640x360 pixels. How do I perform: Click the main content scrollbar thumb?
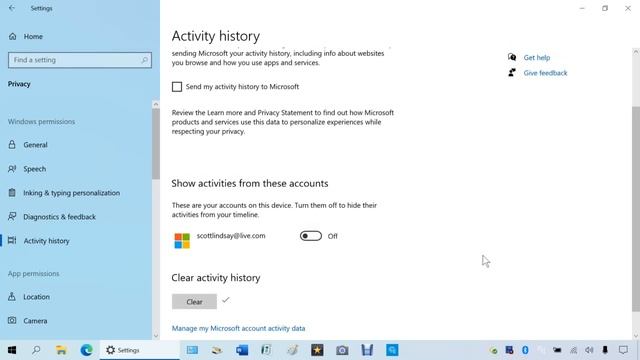[x=636, y=209]
